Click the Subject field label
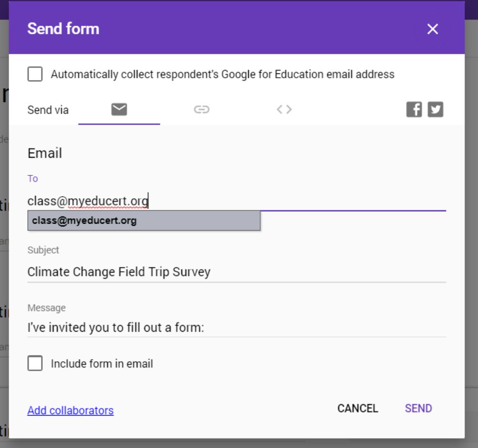This screenshot has height=448, width=478. [x=43, y=250]
